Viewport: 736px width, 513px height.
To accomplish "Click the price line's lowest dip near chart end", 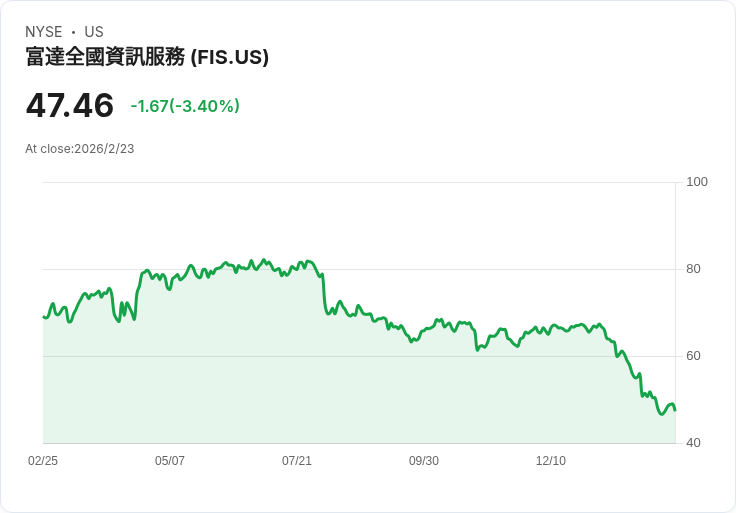I will [x=661, y=414].
